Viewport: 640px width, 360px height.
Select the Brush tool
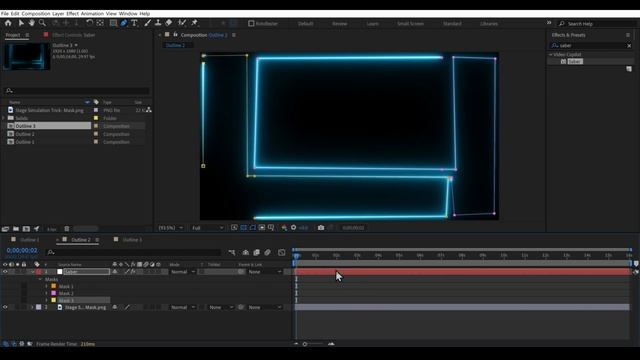[147, 23]
